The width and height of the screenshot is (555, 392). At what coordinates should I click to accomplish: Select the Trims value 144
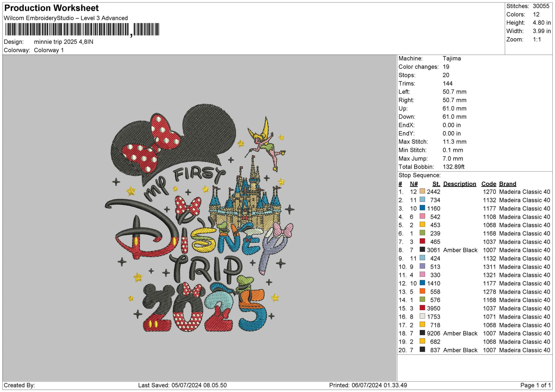tap(447, 83)
